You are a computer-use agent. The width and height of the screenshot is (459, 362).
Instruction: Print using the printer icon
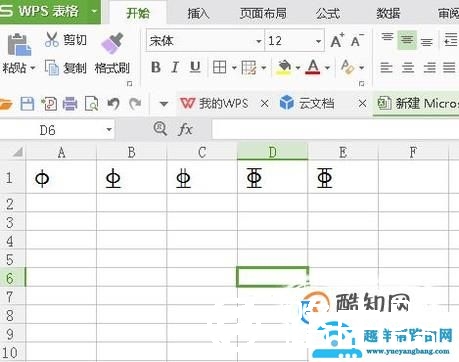[70, 104]
